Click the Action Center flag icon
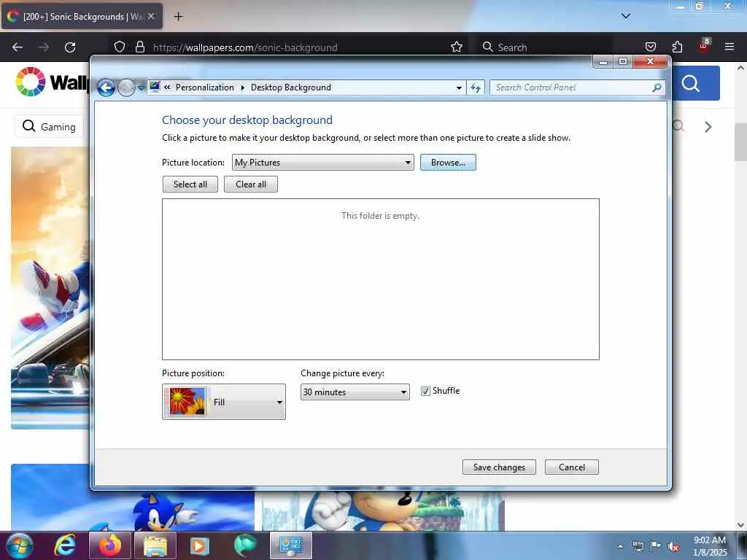 [x=656, y=545]
